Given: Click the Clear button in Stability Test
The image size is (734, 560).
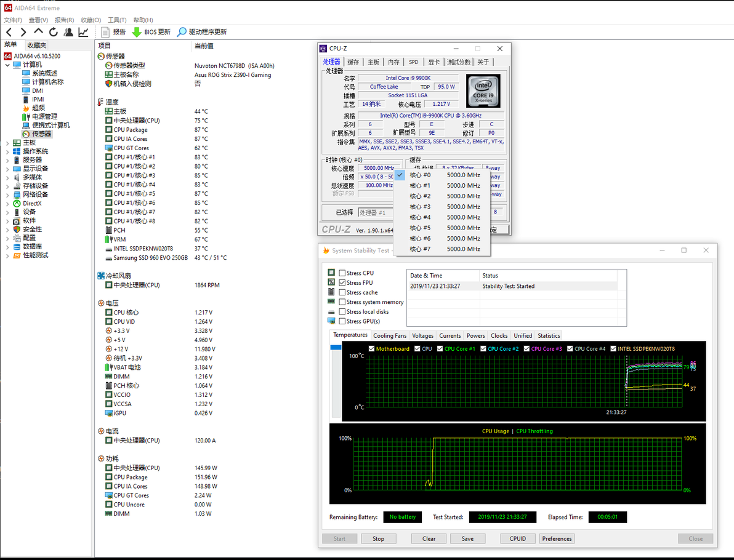Looking at the screenshot, I should (x=429, y=539).
